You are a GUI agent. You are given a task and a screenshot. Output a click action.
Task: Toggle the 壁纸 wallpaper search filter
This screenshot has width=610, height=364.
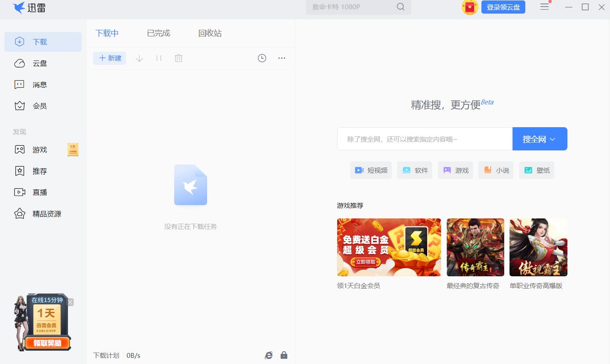(x=536, y=170)
